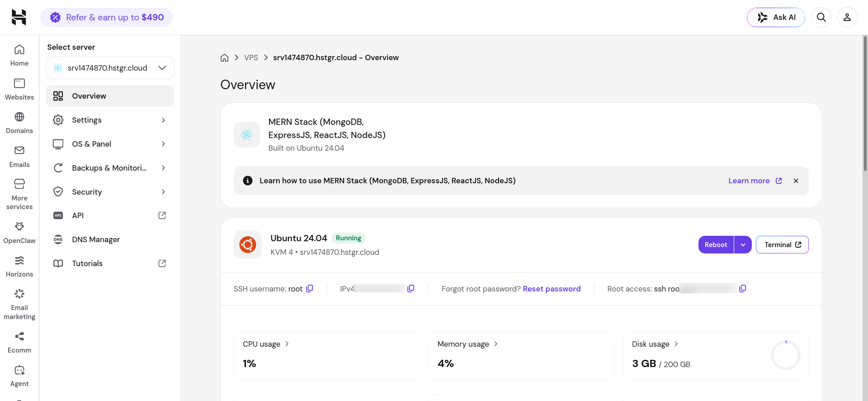The height and width of the screenshot is (401, 868).
Task: Click KVM 4 • srv1474870.hstgr.cloud text
Action: click(325, 252)
